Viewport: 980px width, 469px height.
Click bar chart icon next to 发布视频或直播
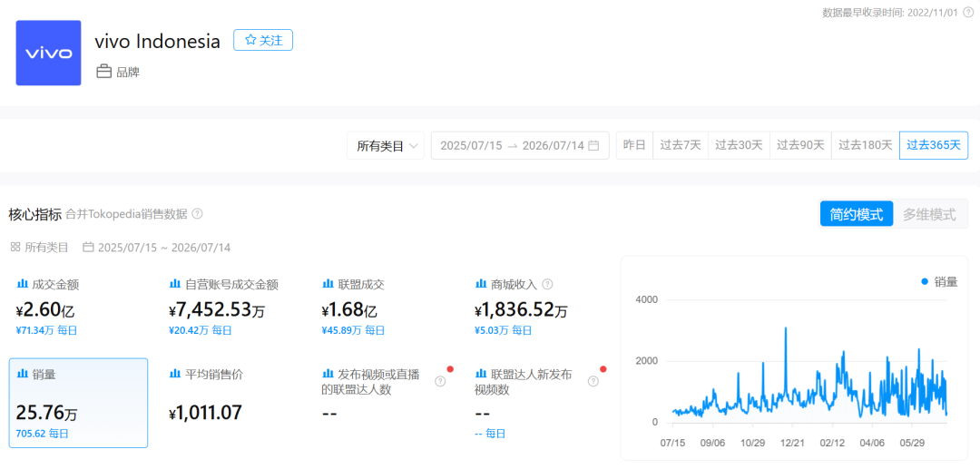pos(328,374)
